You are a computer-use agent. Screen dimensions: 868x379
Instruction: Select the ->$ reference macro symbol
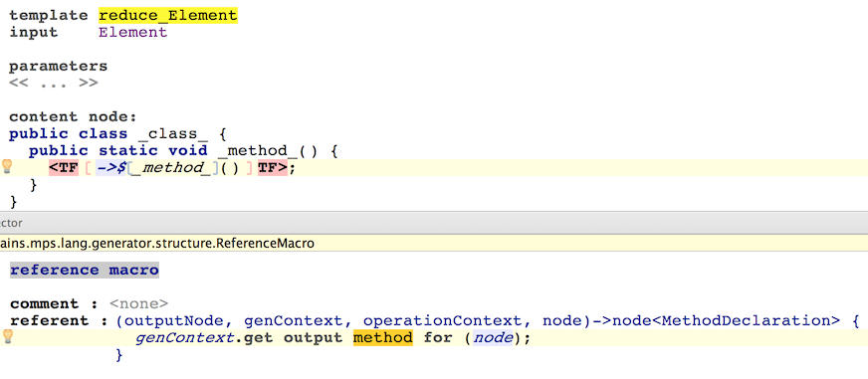(x=109, y=168)
